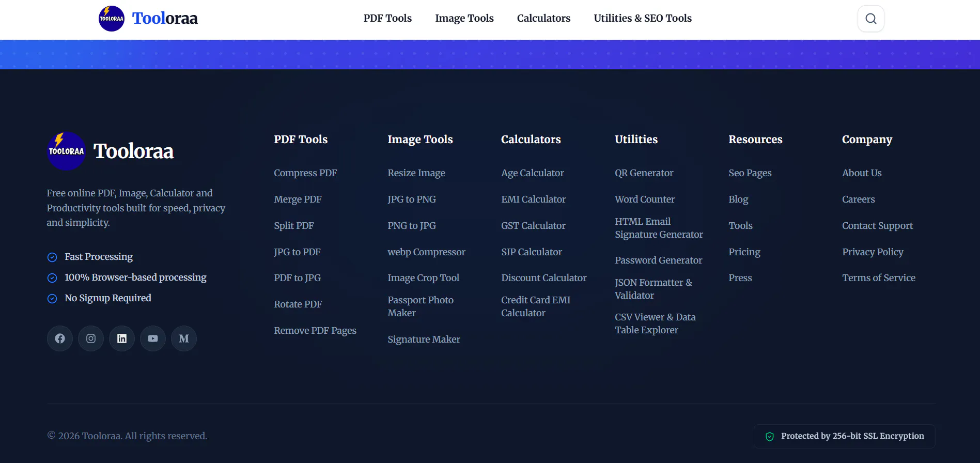Select the PNG to JPG link
980x463 pixels.
pyautogui.click(x=412, y=226)
